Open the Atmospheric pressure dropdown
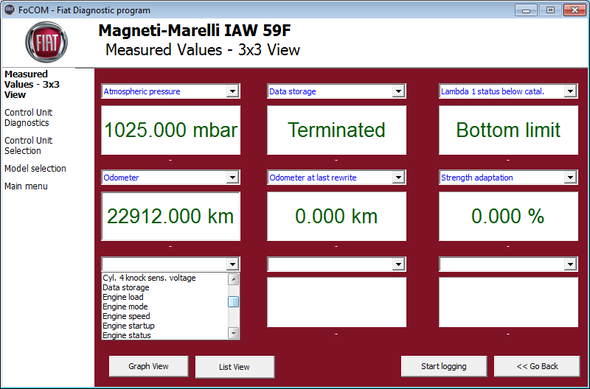Screen dimensions: 590x389 click(x=232, y=91)
